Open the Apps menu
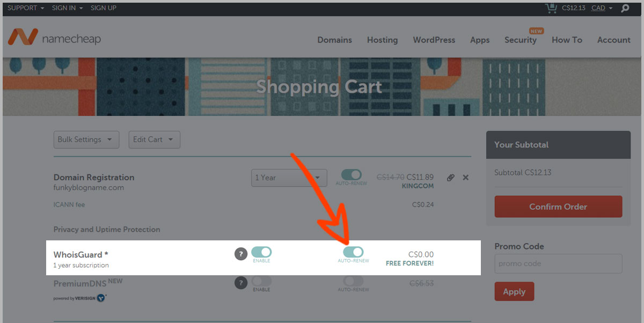 tap(480, 40)
